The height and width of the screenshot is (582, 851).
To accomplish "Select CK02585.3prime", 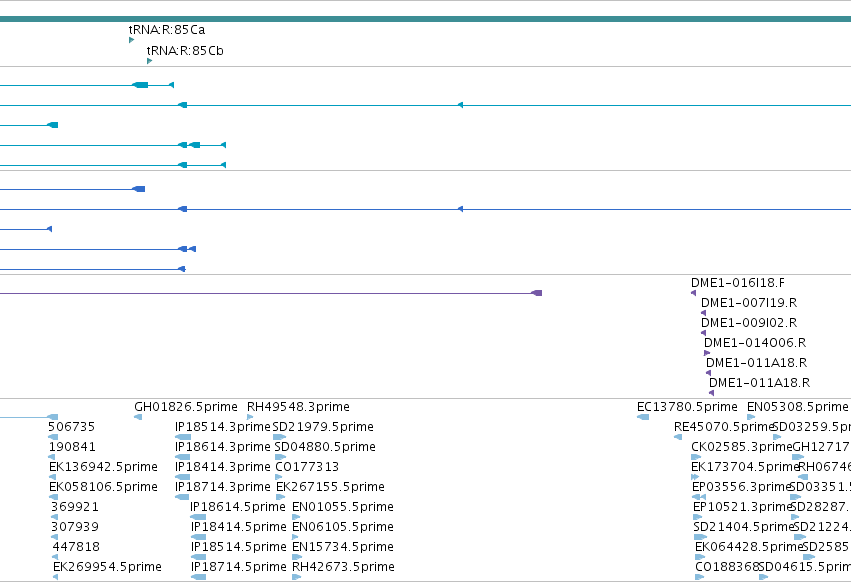I will tap(742, 447).
